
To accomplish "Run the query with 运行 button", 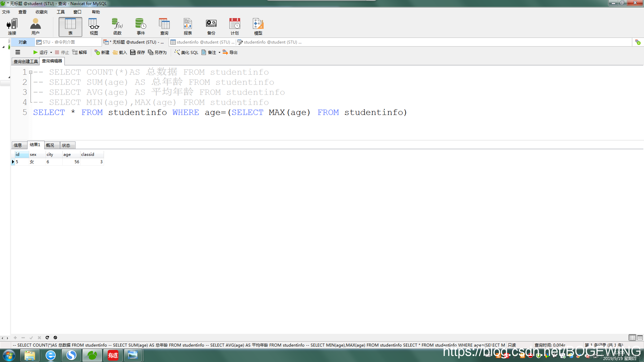I will coord(40,52).
